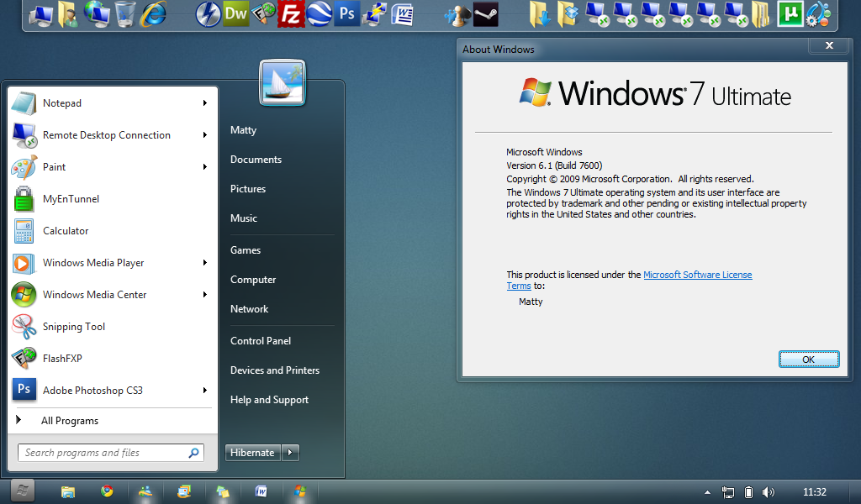Open the Matty user folder link
861x504 pixels.
coord(243,130)
